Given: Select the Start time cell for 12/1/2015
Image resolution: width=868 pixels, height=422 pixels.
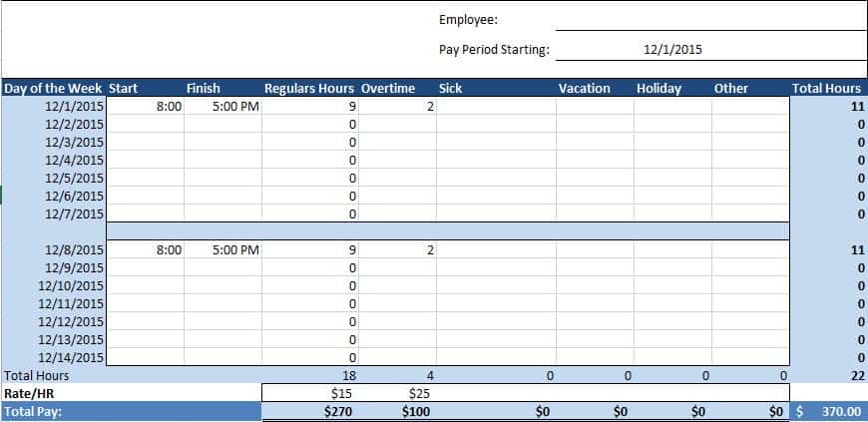Looking at the screenshot, I should tap(146, 106).
